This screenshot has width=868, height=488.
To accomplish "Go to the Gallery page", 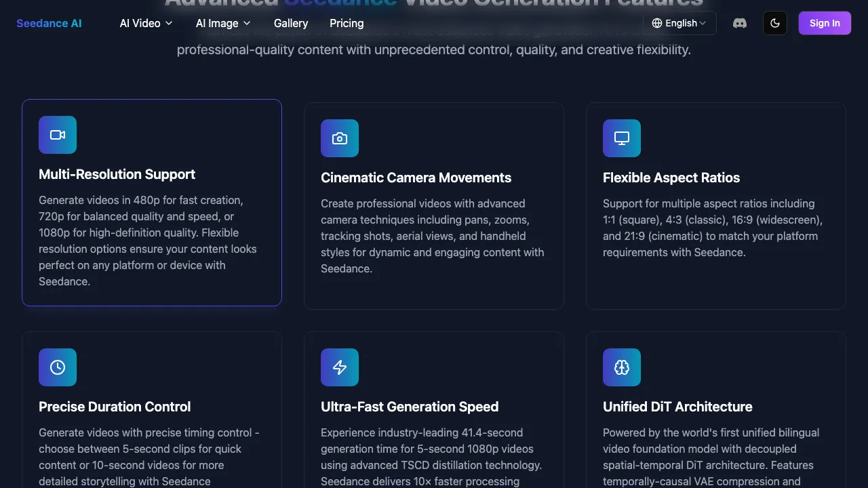I will [291, 23].
